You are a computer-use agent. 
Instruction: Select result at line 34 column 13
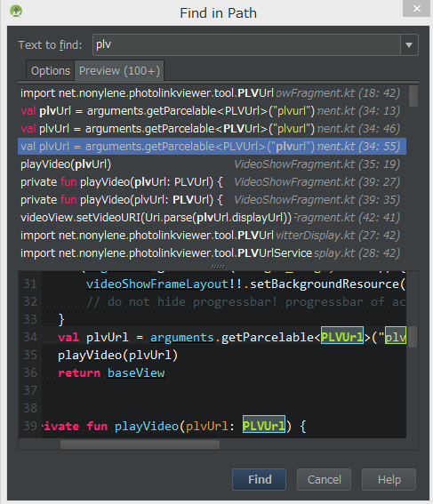tap(212, 111)
